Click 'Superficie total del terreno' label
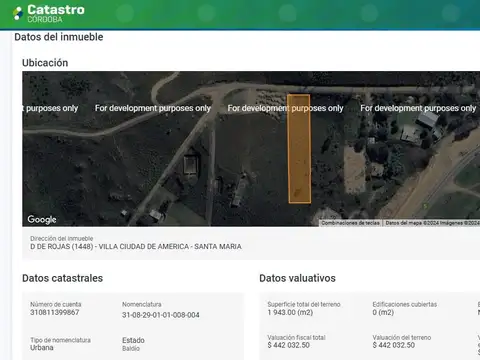Image resolution: width=480 pixels, height=360 pixels. click(x=304, y=304)
